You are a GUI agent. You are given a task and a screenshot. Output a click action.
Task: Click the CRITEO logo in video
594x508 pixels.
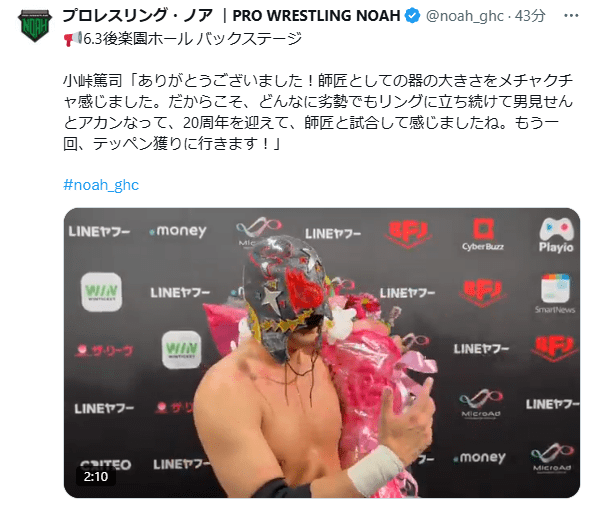pyautogui.click(x=106, y=464)
